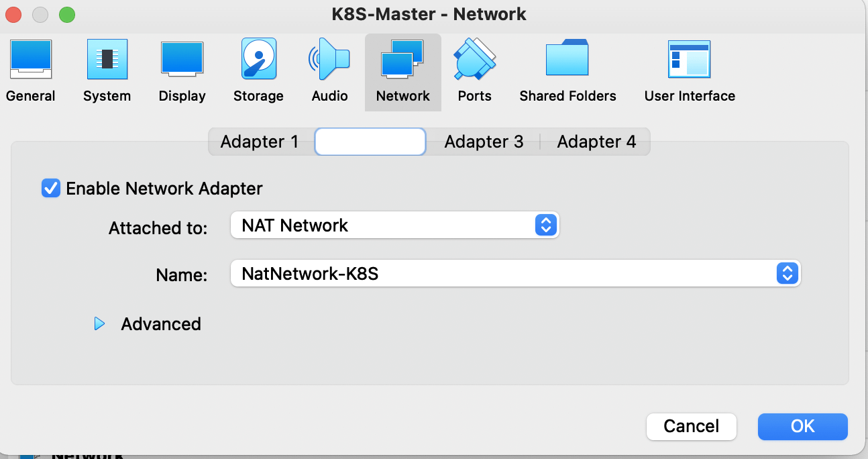868x459 pixels.
Task: Open the Display settings monitor icon
Action: pyautogui.click(x=182, y=60)
